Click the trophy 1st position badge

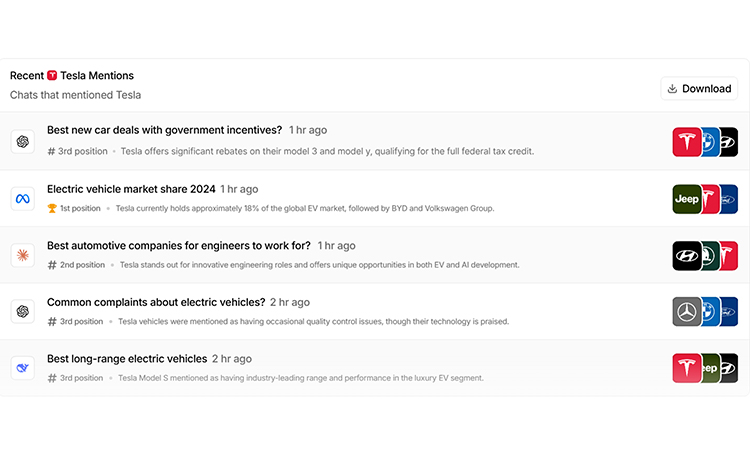tap(74, 208)
